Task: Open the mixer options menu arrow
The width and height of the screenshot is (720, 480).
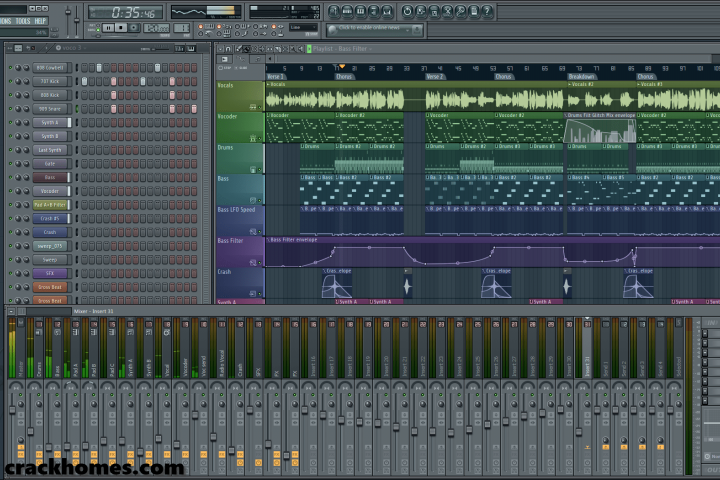Action: pos(11,311)
